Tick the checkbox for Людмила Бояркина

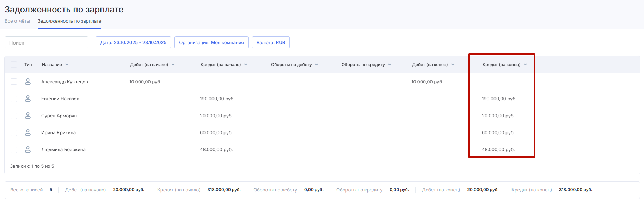tap(14, 149)
